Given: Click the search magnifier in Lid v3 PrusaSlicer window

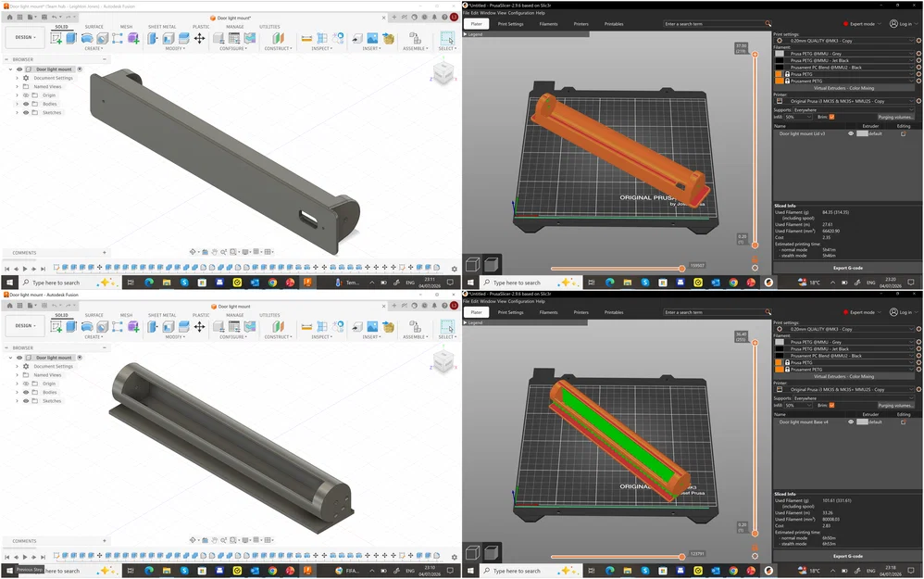Looking at the screenshot, I should click(768, 23).
